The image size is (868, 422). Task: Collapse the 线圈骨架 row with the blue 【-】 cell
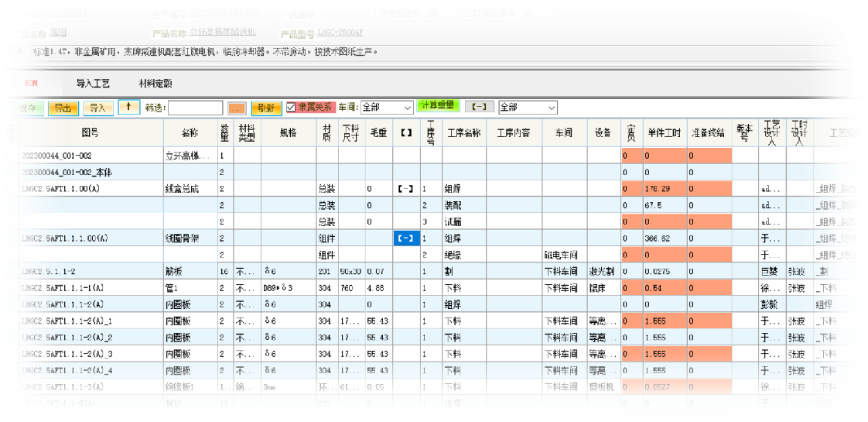(406, 238)
